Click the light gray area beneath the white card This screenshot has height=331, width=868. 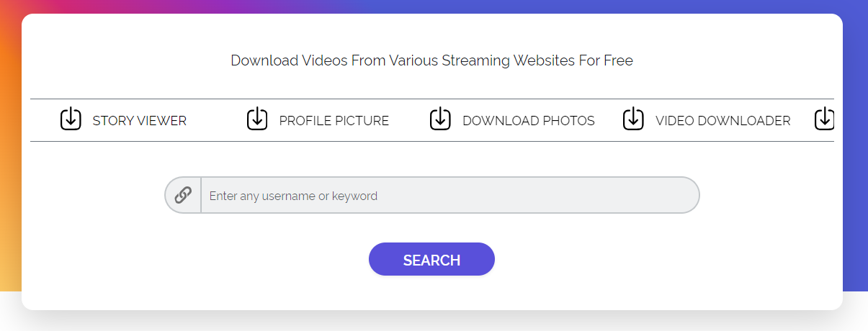(432, 322)
